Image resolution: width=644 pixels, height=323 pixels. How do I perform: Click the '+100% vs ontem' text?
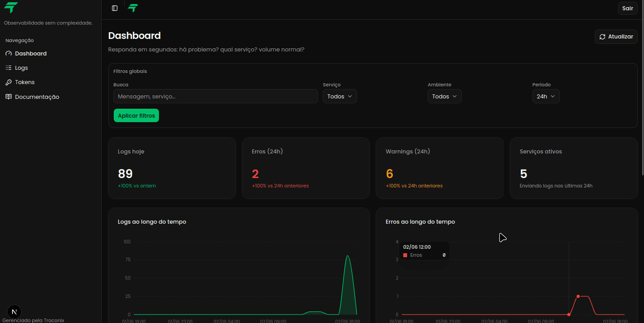137,186
